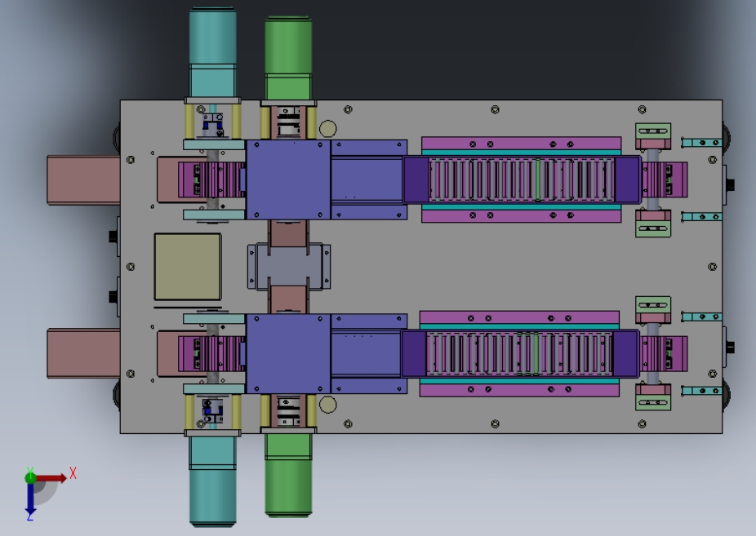The image size is (756, 536).
Task: Click the green Y axis dot on the triad
Action: [30, 478]
